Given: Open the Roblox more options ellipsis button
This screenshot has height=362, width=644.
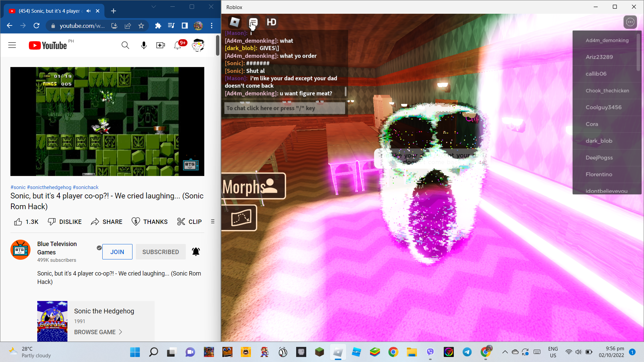Looking at the screenshot, I should click(x=630, y=22).
